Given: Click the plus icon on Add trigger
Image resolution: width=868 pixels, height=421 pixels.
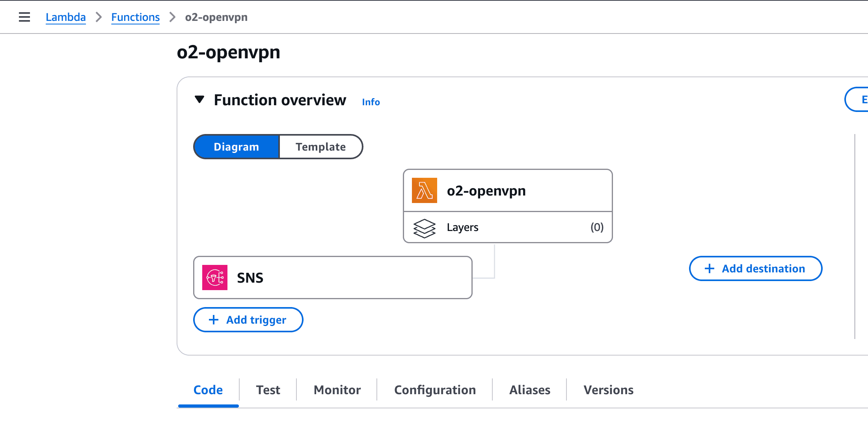Looking at the screenshot, I should [213, 320].
